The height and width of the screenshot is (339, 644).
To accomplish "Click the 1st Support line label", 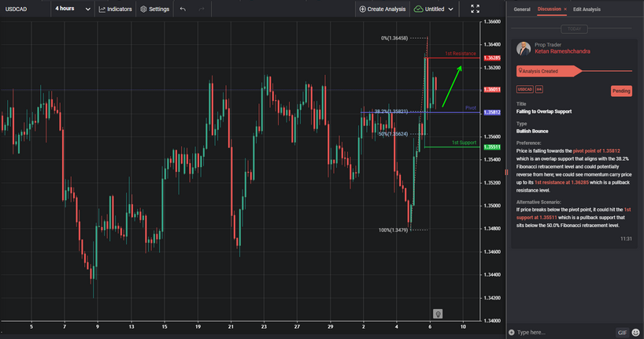I will click(x=464, y=143).
